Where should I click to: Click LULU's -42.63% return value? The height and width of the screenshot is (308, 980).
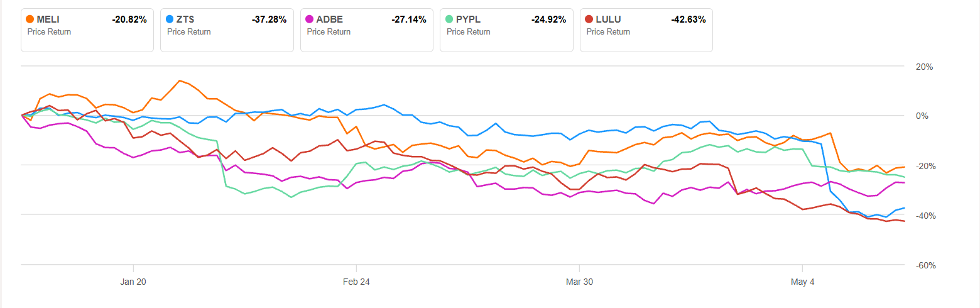tap(687, 19)
